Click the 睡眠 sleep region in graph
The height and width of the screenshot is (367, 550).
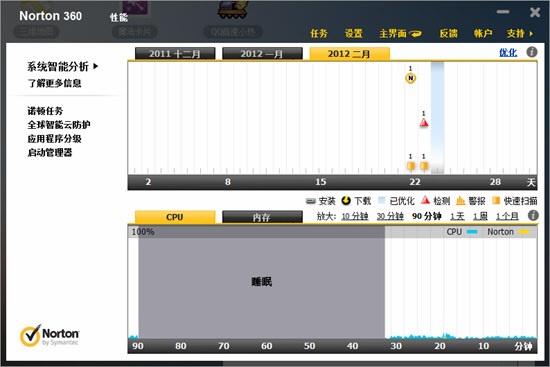[262, 282]
